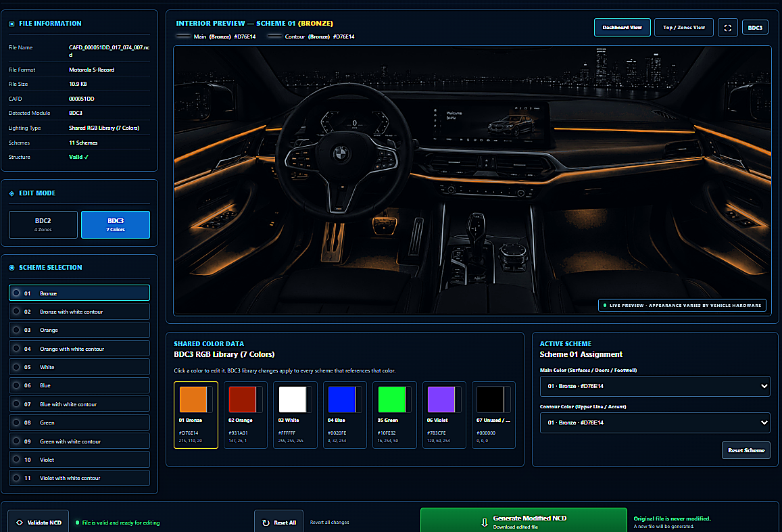Click 'File is valid and ready for editing'
This screenshot has height=532, width=782.
(x=121, y=523)
